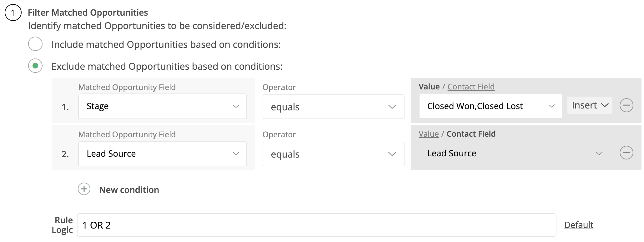Select Exclude matched Opportunities radio button

click(x=35, y=66)
